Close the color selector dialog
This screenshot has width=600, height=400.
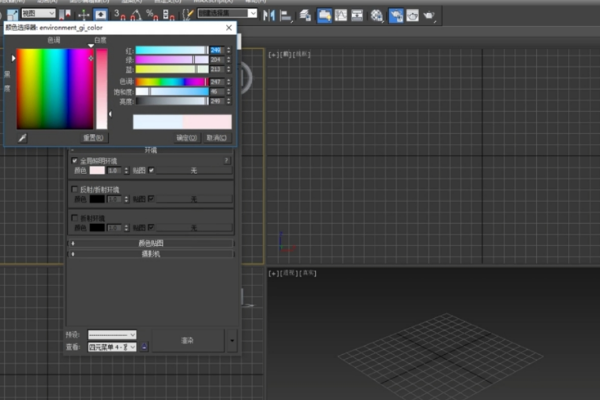click(229, 28)
